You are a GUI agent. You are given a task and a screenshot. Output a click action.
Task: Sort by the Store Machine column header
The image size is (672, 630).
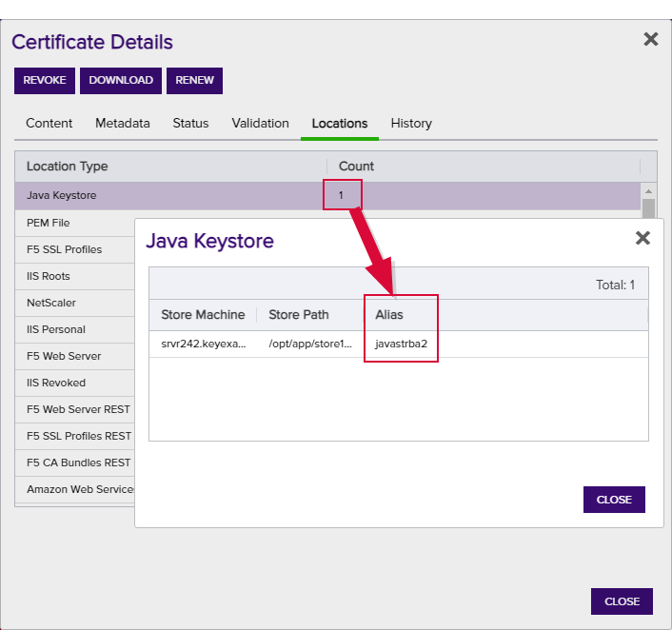pyautogui.click(x=203, y=315)
